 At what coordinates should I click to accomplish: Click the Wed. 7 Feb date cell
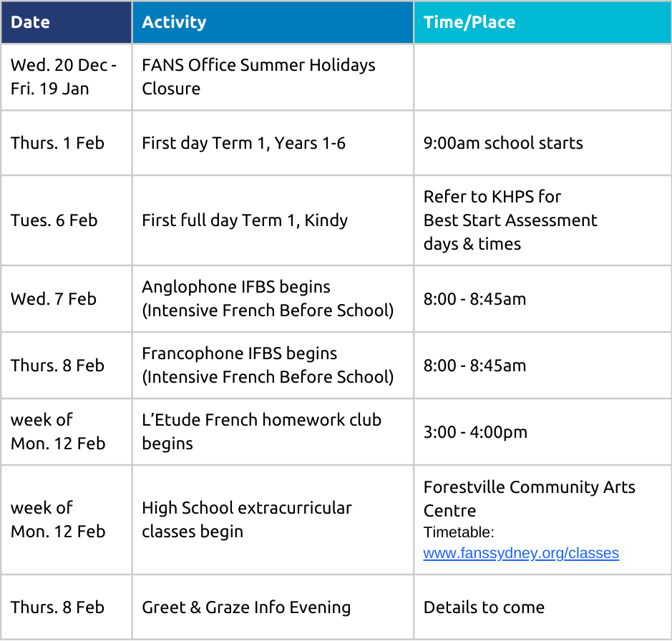tap(53, 299)
